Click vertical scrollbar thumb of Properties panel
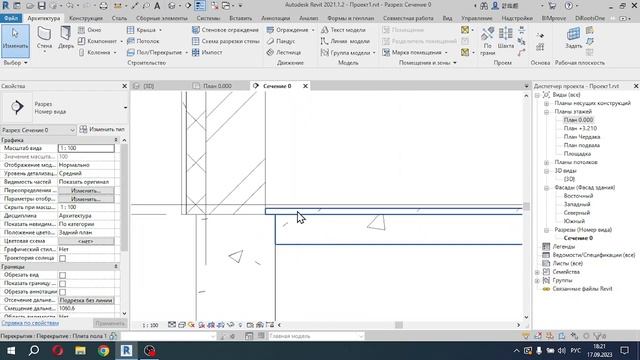Screen dimensions: 640x360 coord(124,198)
